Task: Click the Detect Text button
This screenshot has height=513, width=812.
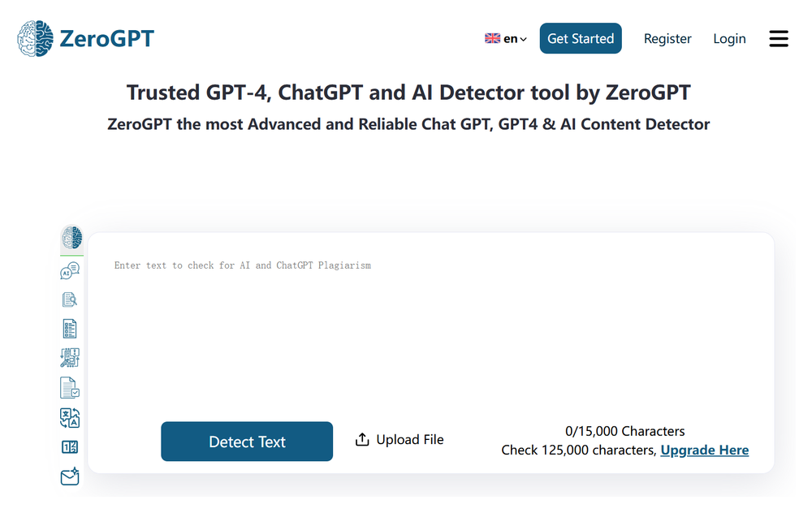Action: click(247, 442)
